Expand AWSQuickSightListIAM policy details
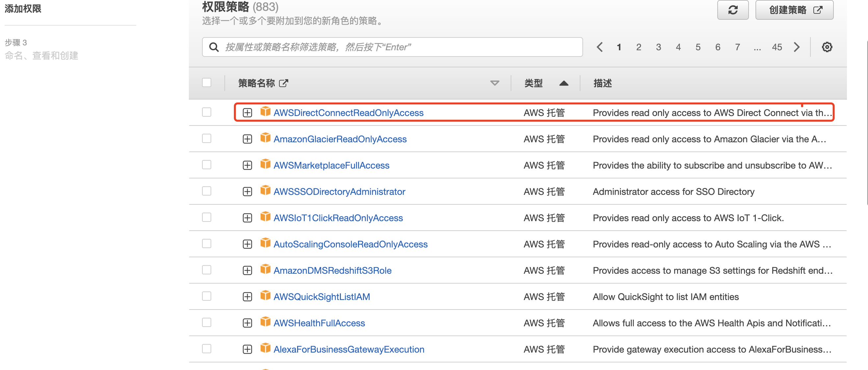Viewport: 868px width, 370px height. [247, 297]
